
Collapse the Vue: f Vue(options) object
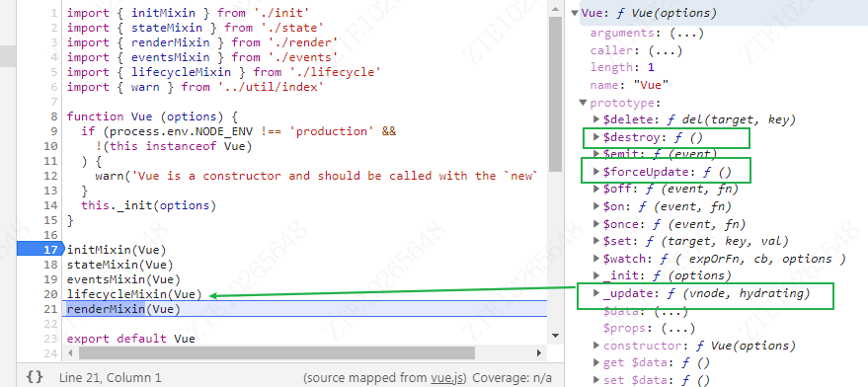point(576,13)
